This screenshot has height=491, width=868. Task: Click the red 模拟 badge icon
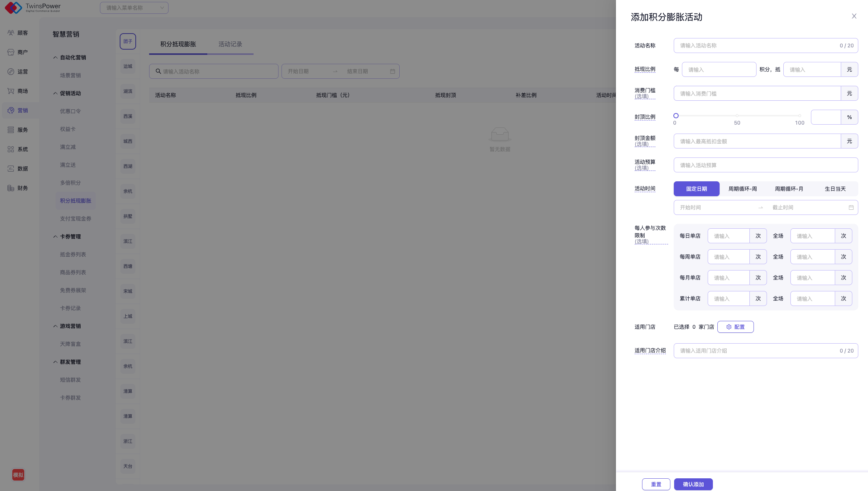coord(18,475)
